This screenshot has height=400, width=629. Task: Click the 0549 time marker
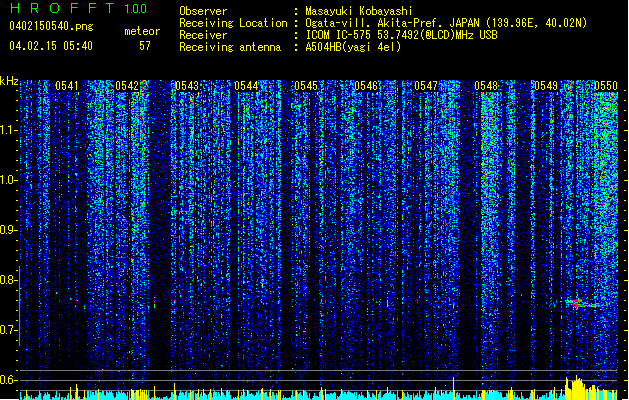[x=546, y=86]
